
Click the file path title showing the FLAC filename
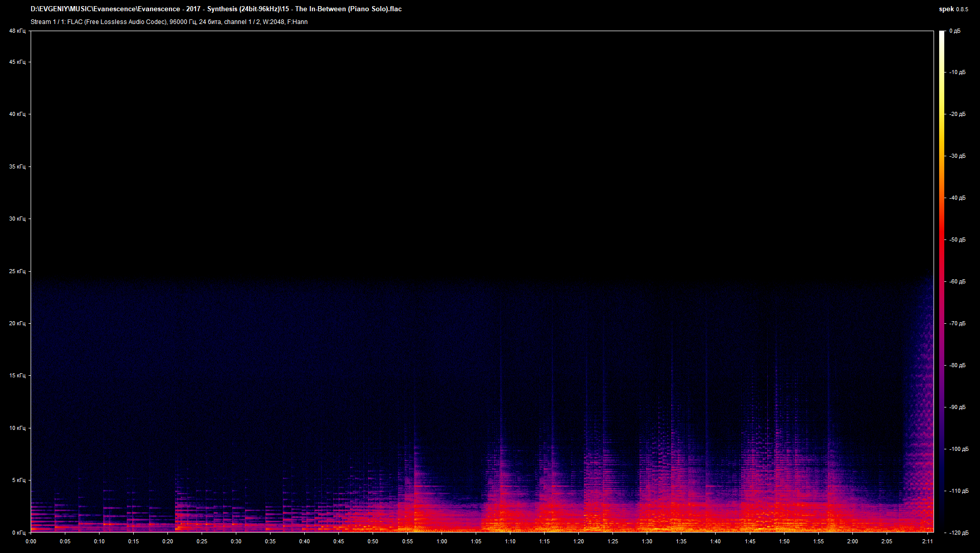pyautogui.click(x=216, y=9)
